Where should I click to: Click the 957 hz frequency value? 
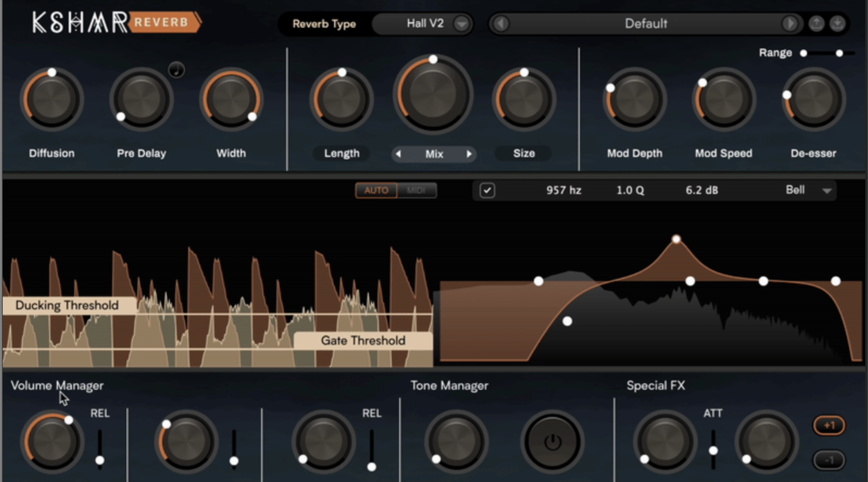(564, 190)
